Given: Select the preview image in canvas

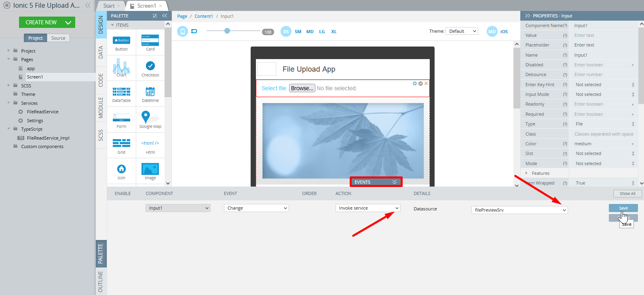Looking at the screenshot, I should click(x=343, y=141).
